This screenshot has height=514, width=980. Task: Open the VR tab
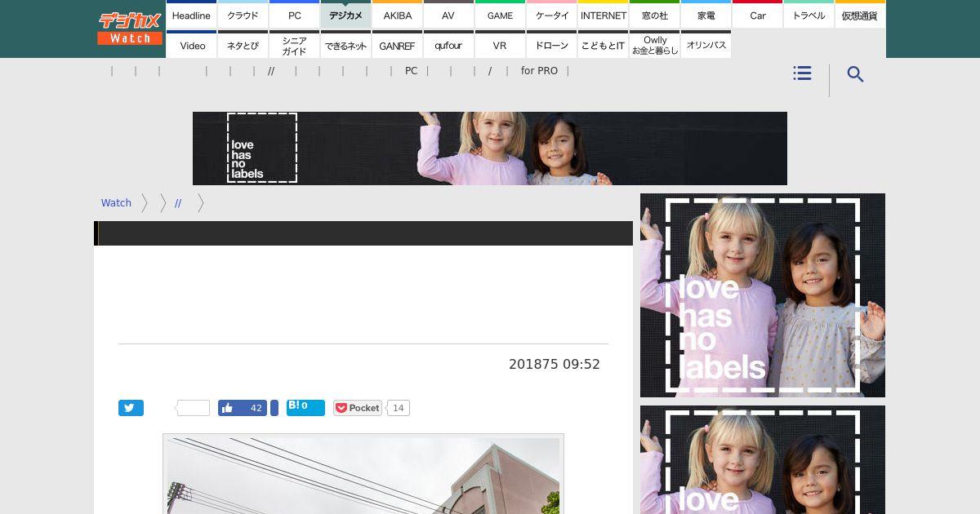tap(500, 45)
